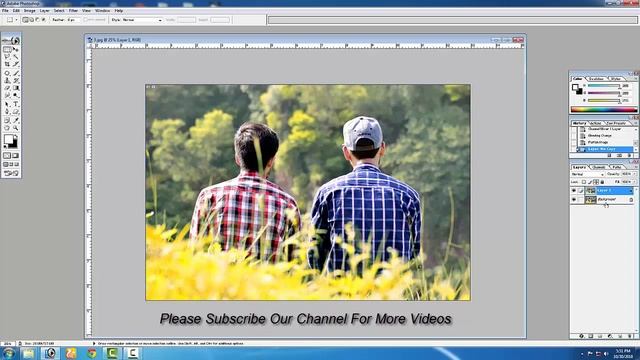Select the Healing Brush tool
This screenshot has height=360, width=640.
7,73
